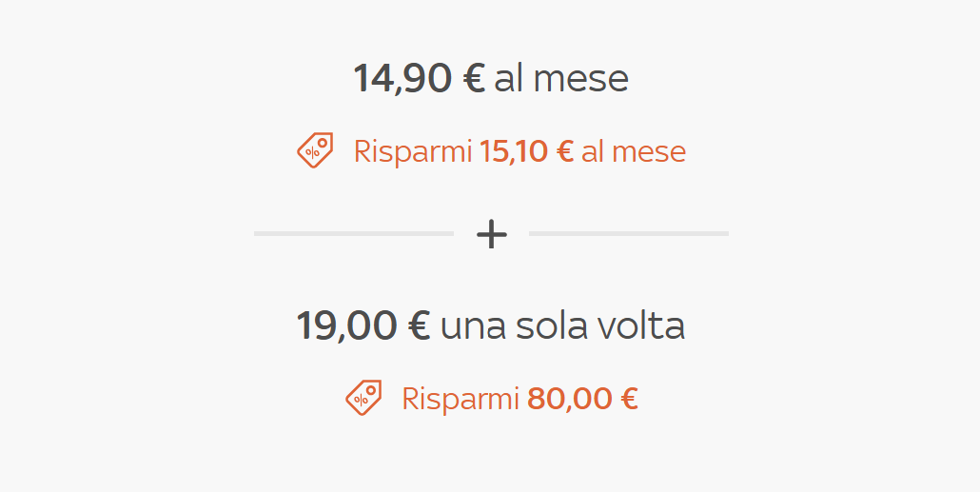Click the euro symbol after 19,00

[419, 325]
